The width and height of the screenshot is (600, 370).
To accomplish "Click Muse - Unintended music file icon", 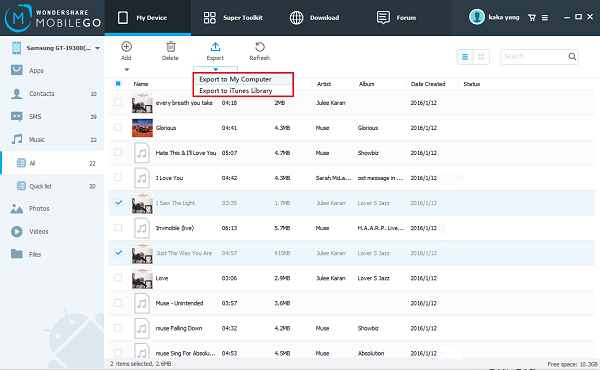I will coord(142,303).
